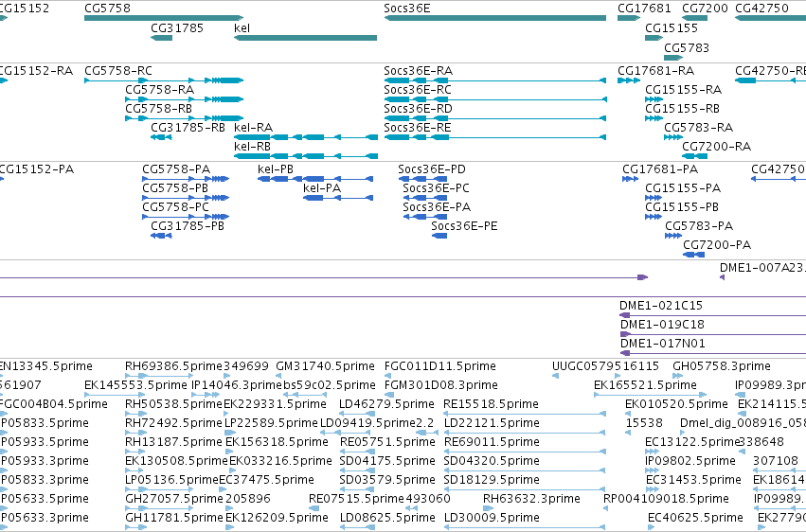This screenshot has width=806, height=532.
Task: Click the CG5783 gene glyph
Action: point(673,58)
